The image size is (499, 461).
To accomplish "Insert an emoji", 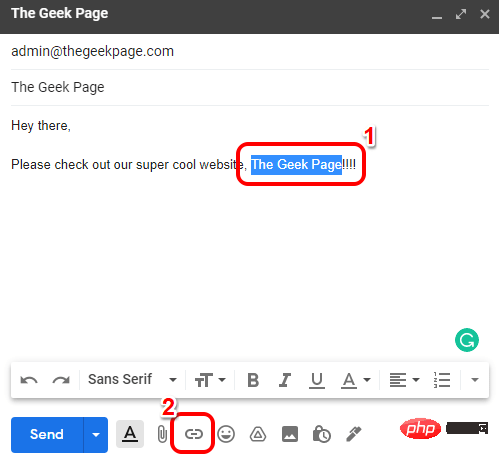I will click(x=226, y=434).
